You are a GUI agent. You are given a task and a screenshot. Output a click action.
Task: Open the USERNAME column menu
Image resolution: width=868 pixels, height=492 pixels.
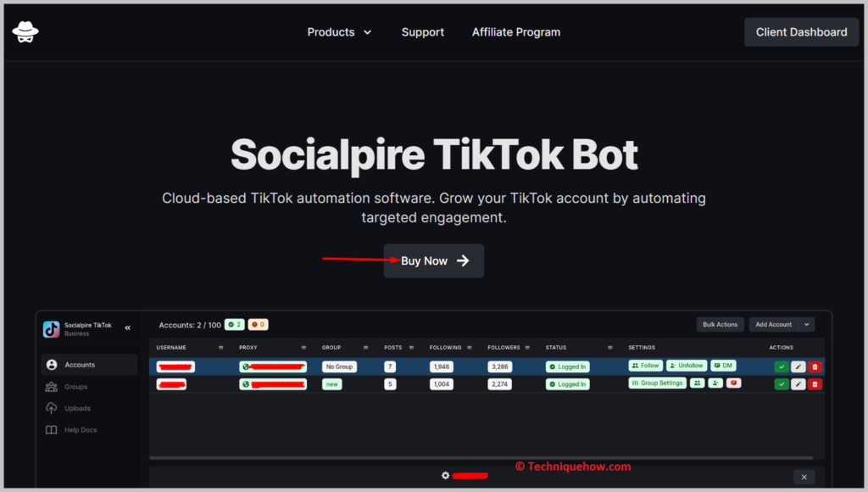[221, 348]
